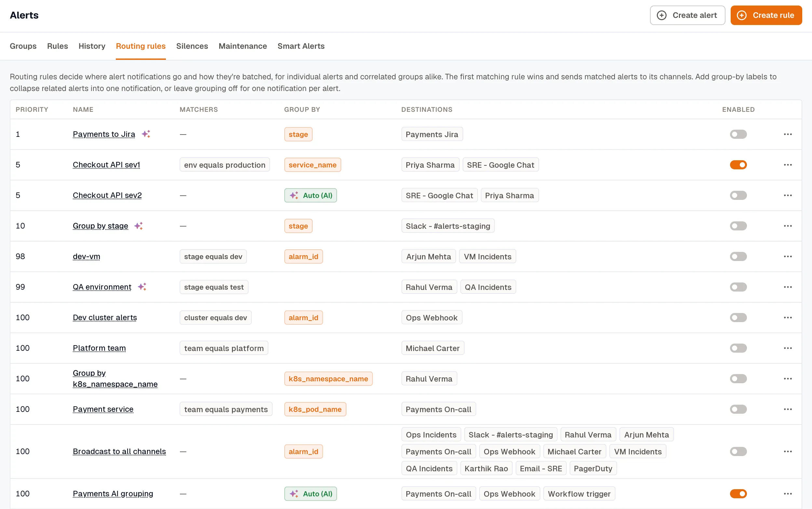Go to the Maintenance tab
The image size is (812, 509).
pyautogui.click(x=243, y=46)
